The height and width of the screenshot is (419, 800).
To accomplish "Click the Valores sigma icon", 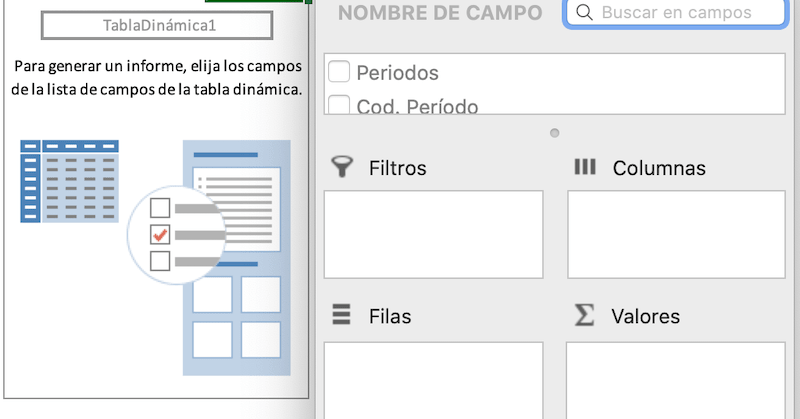I will point(584,315).
